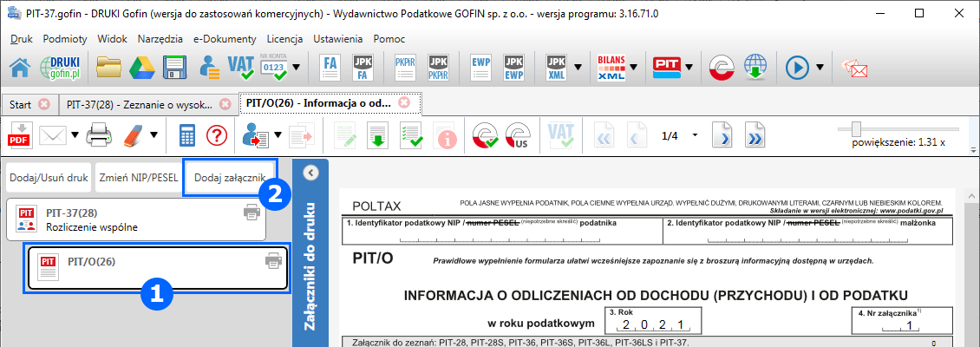Viewport: 980px width, 347px height.
Task: Open the EWP form icon
Action: click(481, 66)
